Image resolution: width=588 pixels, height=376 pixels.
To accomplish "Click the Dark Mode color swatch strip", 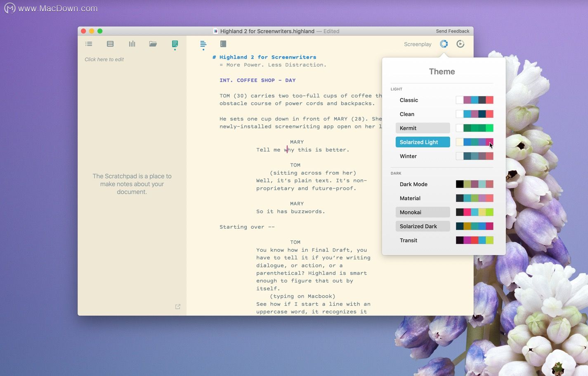I will click(x=475, y=184).
